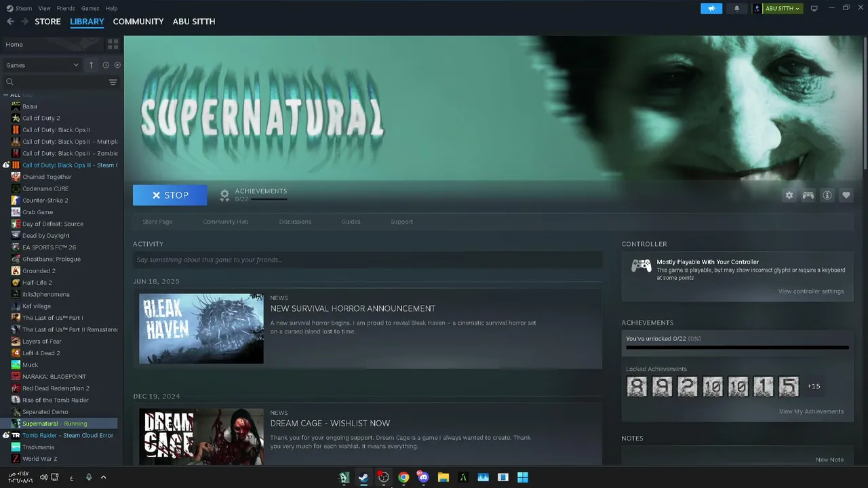Click the Half-Life 2 game icon
The height and width of the screenshot is (488, 868).
(x=16, y=283)
